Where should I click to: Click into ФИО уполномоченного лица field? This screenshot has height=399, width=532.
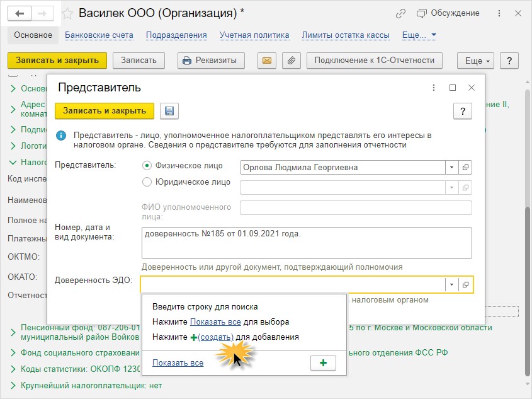click(x=356, y=208)
